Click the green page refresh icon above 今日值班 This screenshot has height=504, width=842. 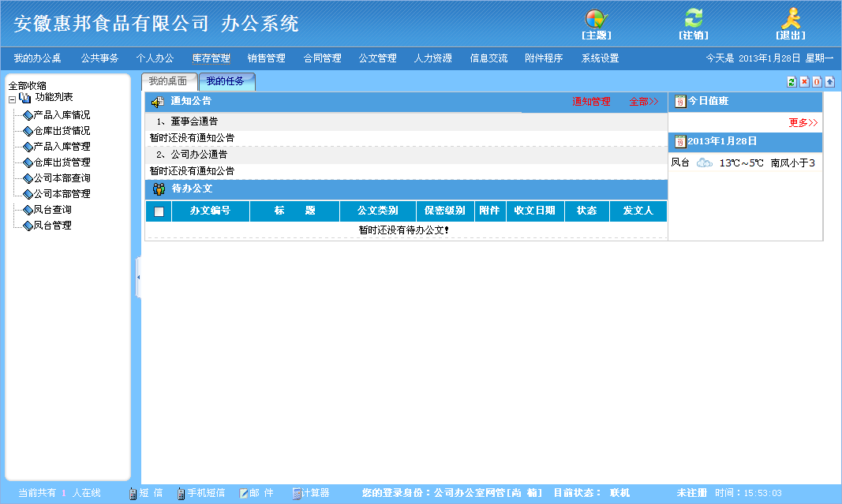click(x=791, y=81)
